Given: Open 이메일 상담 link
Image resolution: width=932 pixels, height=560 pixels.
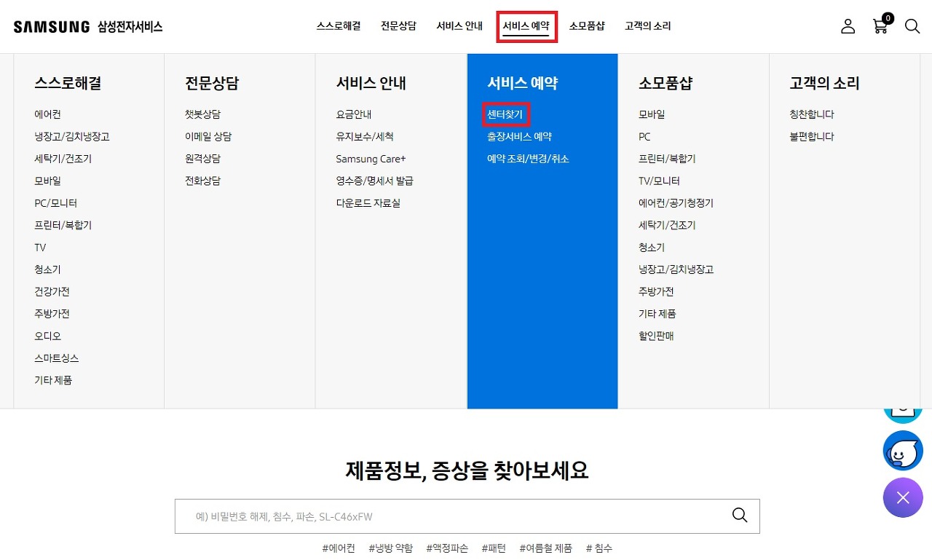Looking at the screenshot, I should [208, 136].
